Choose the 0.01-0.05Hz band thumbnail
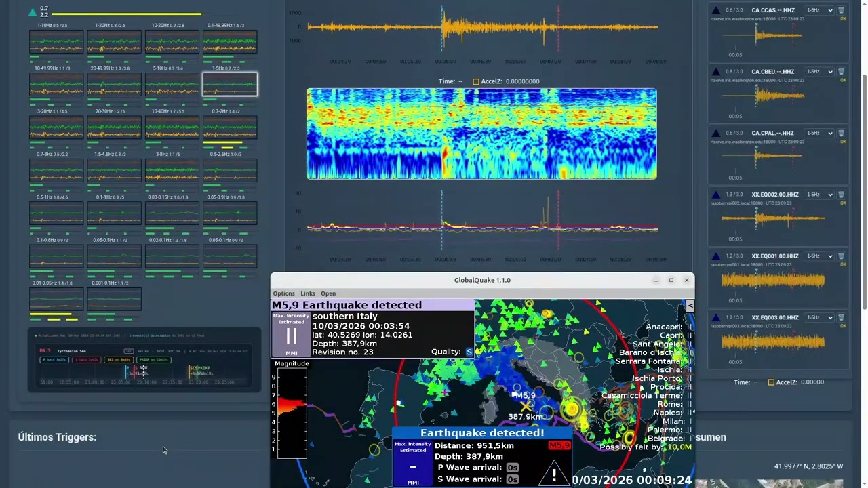 coord(56,299)
